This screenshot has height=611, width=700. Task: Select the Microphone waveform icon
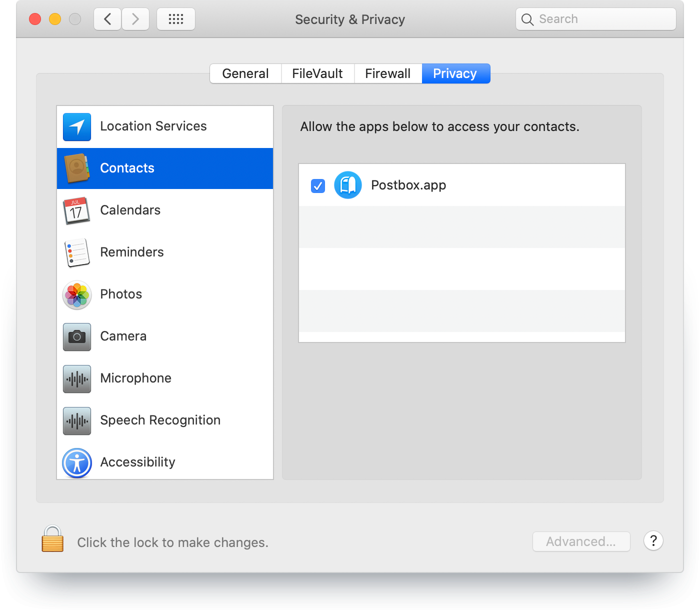76,378
